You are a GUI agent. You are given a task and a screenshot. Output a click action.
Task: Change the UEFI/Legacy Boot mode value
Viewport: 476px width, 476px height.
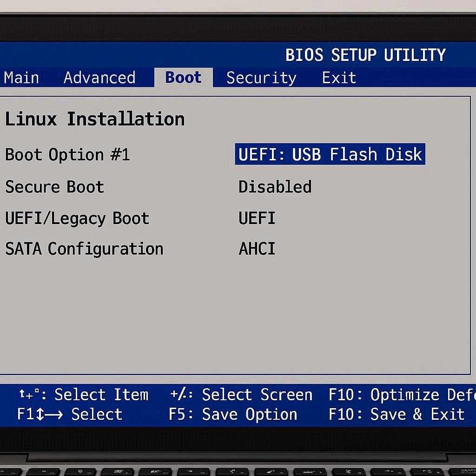pos(257,218)
